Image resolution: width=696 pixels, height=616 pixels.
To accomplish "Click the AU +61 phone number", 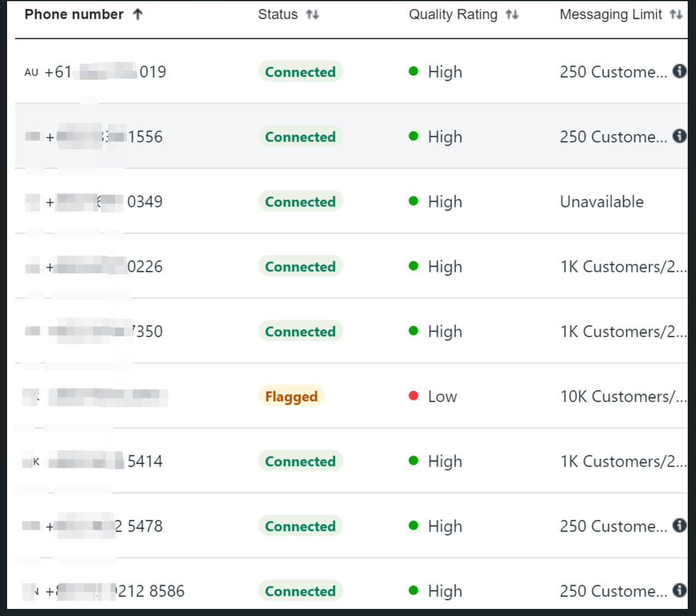I will point(96,72).
